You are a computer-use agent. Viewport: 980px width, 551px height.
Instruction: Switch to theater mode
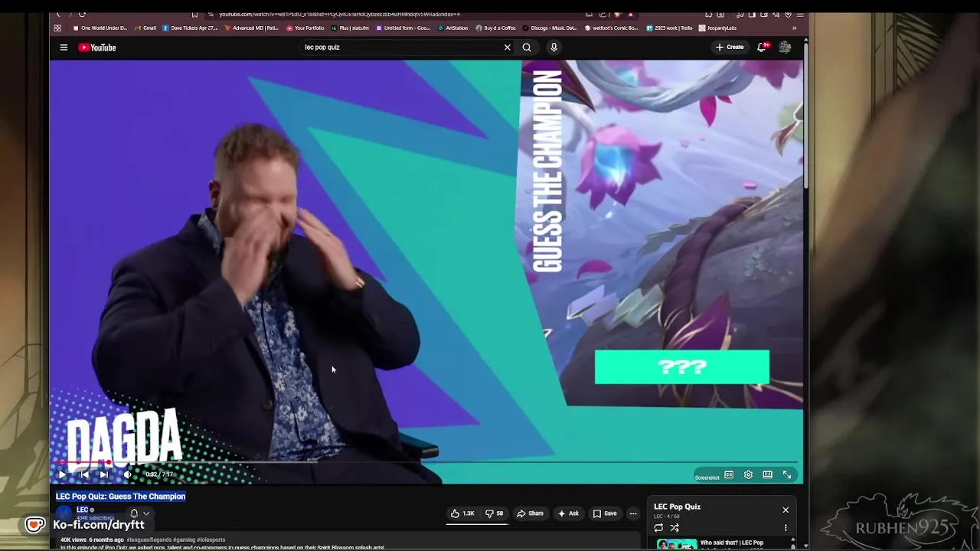[x=767, y=474]
